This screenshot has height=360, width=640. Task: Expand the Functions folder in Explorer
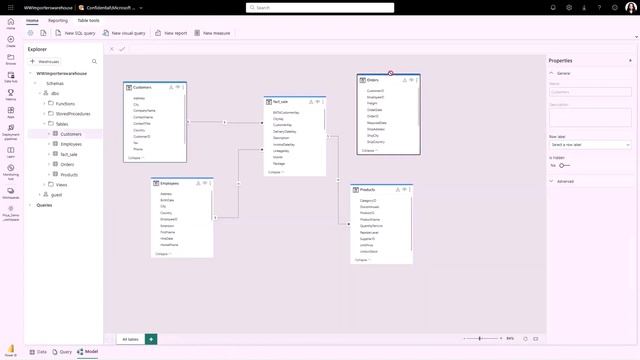point(44,104)
